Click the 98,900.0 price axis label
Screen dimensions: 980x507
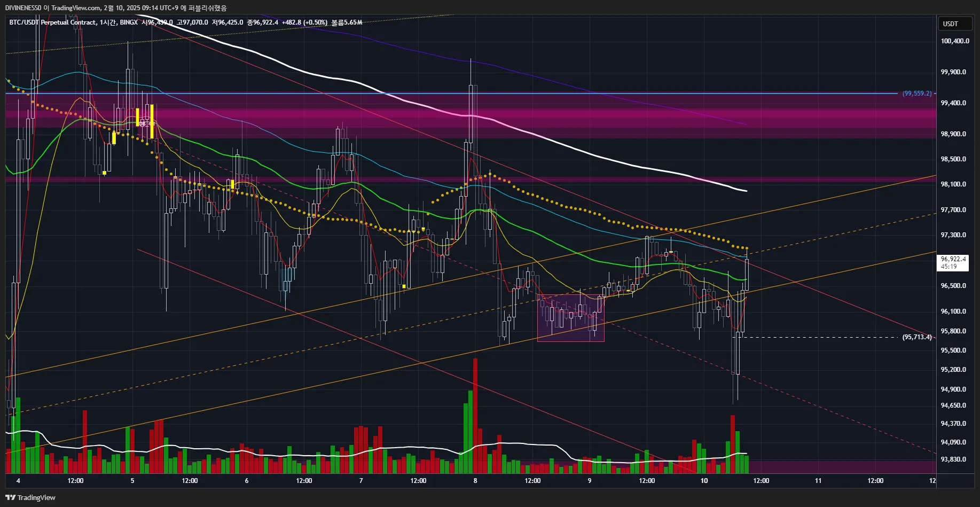click(953, 134)
